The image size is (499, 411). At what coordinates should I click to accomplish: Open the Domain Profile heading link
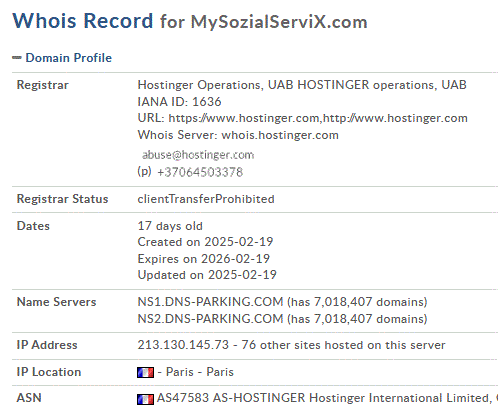[69, 58]
